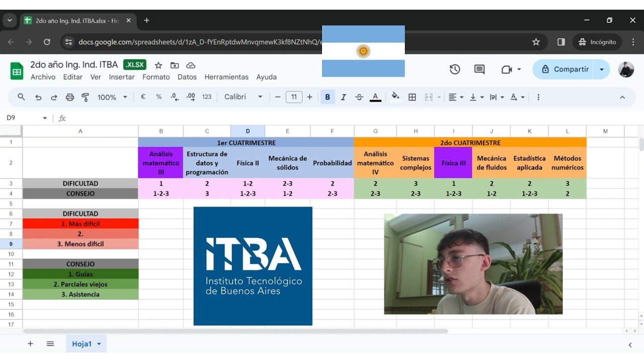Open a new browser tab
The height and width of the screenshot is (362, 644).
pyautogui.click(x=146, y=21)
